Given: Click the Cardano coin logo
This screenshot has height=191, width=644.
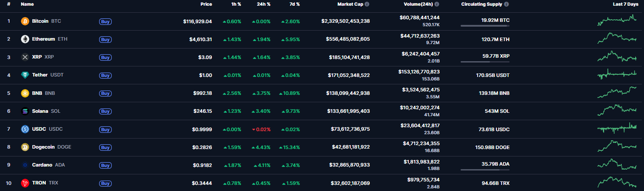Looking at the screenshot, I should point(25,165).
